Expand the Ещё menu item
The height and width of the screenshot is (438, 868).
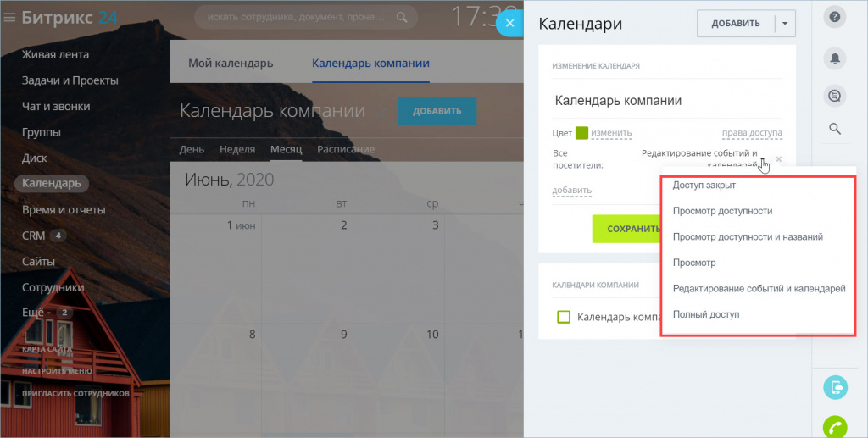click(x=36, y=313)
